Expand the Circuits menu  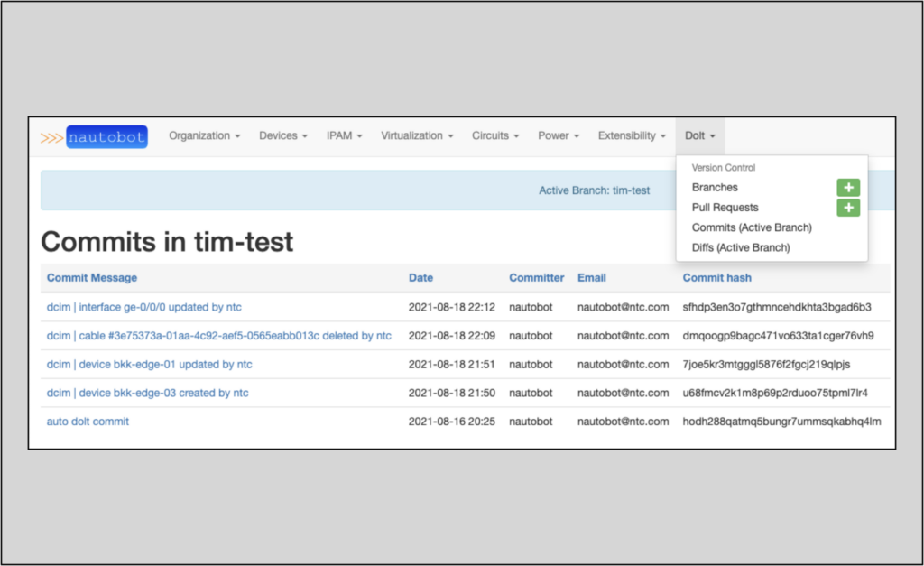(x=495, y=135)
